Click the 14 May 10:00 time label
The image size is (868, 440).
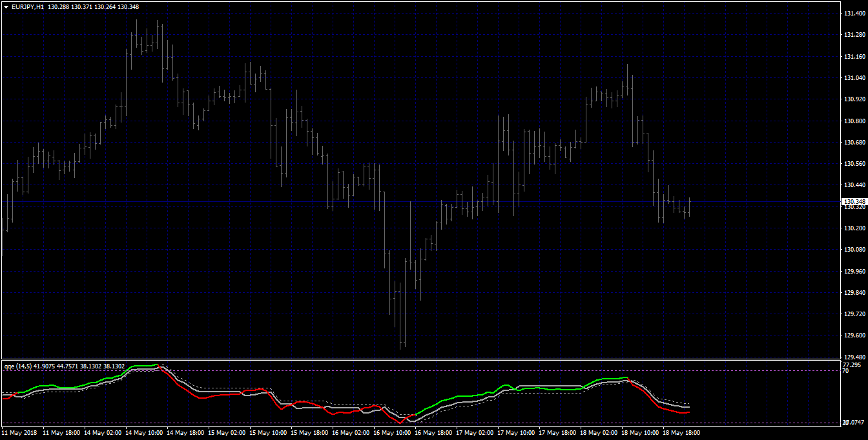[144, 433]
